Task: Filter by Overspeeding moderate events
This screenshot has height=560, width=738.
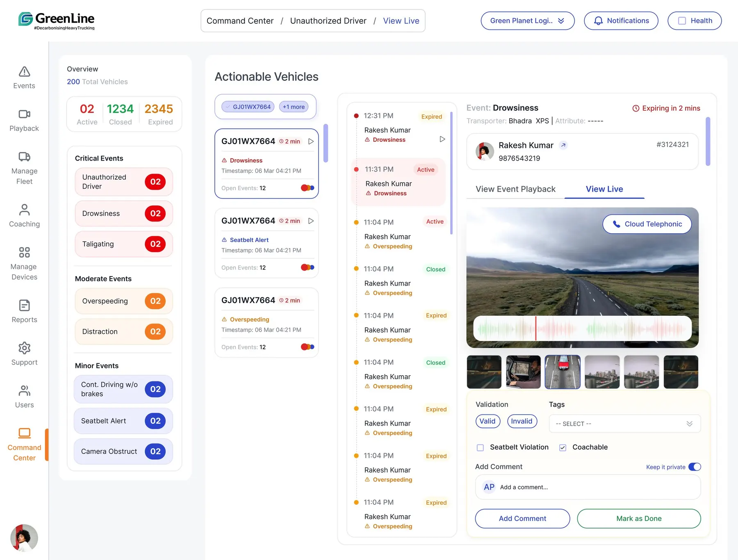Action: click(124, 301)
